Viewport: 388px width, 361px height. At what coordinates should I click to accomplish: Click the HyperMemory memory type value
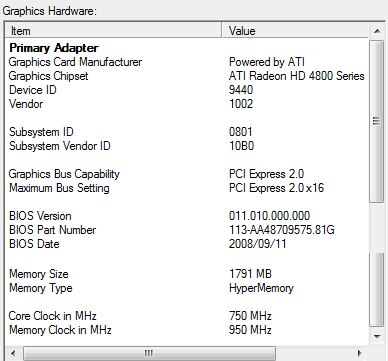pyautogui.click(x=261, y=288)
